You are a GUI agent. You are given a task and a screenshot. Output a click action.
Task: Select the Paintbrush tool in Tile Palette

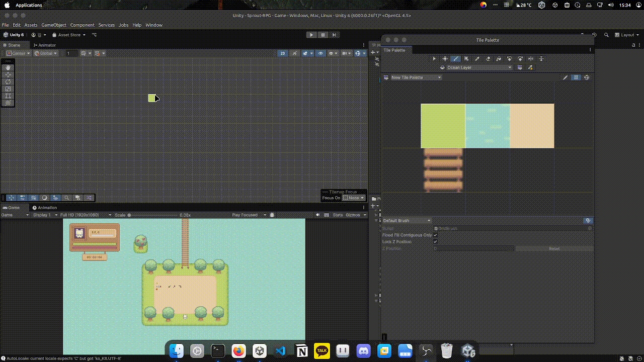click(x=456, y=59)
